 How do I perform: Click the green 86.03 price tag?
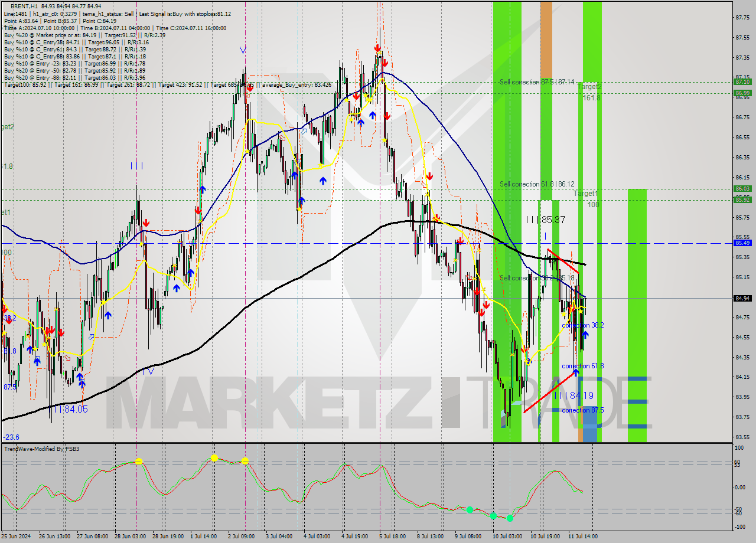[742, 189]
